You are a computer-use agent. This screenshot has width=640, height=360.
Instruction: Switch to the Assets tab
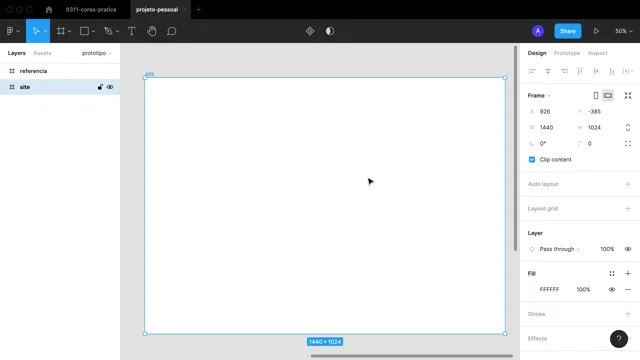[42, 53]
